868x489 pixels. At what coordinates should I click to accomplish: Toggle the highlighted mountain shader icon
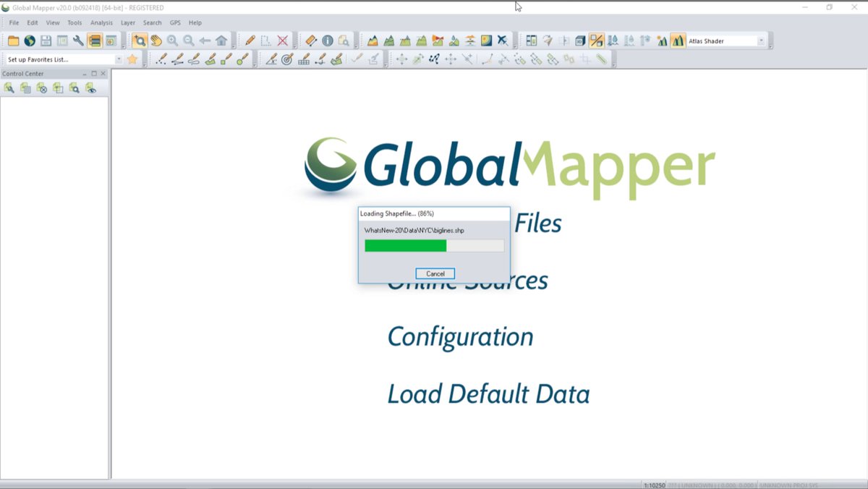pos(677,41)
